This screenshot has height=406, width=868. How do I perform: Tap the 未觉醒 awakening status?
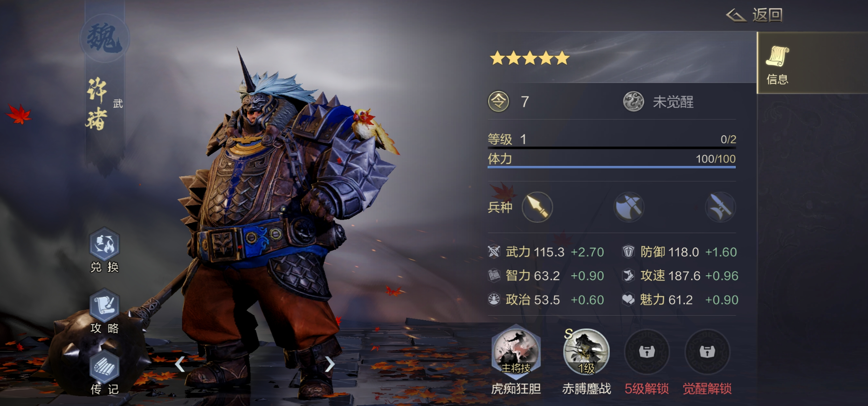pos(658,102)
